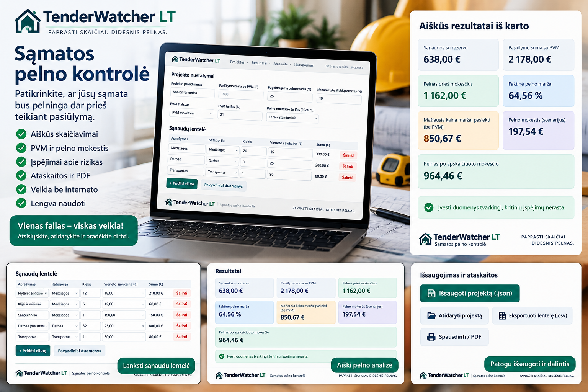Click the Kiekis field in the Darbas (meistras) row
588x392 pixels.
point(91,326)
